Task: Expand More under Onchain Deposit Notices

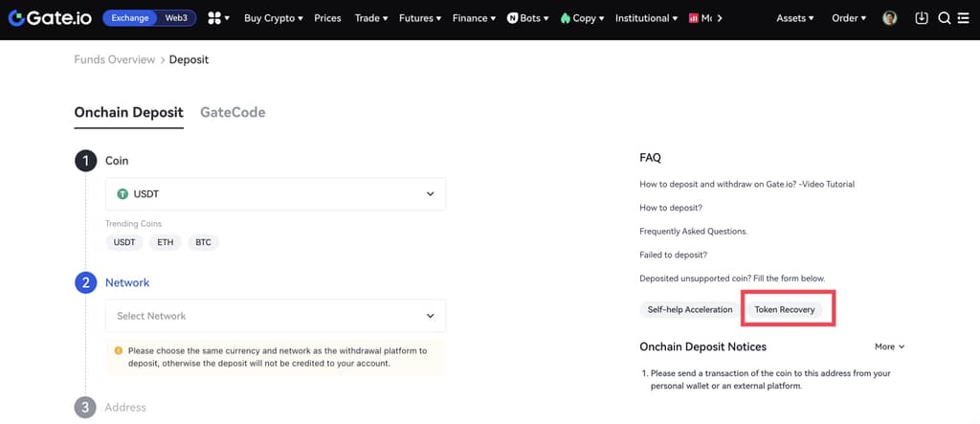Action: tap(888, 346)
